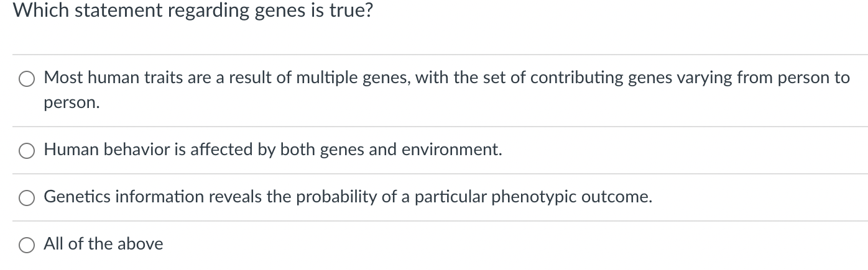The image size is (868, 270).
Task: Select the 'All of the above' radio button
Action: coord(27,245)
